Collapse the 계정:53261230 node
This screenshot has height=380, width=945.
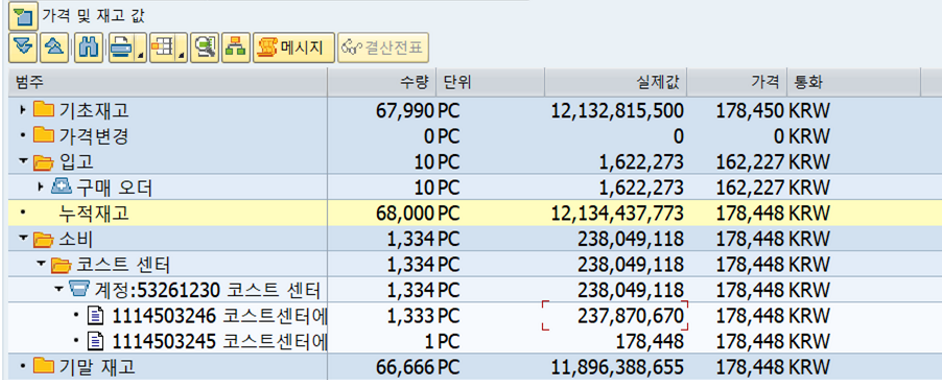click(59, 289)
